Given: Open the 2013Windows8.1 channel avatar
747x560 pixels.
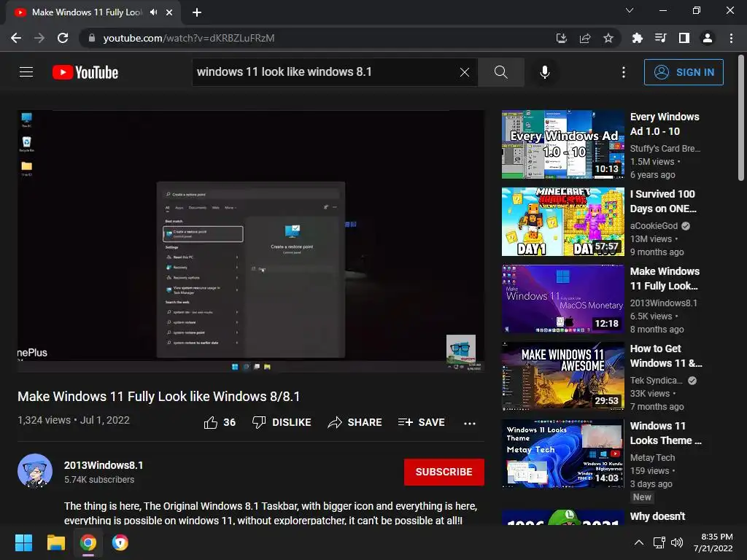Looking at the screenshot, I should click(35, 472).
